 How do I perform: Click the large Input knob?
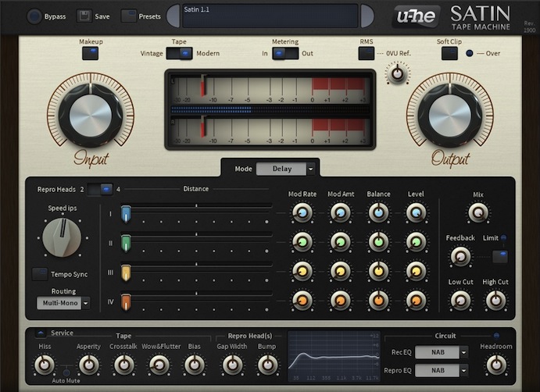pos(91,115)
